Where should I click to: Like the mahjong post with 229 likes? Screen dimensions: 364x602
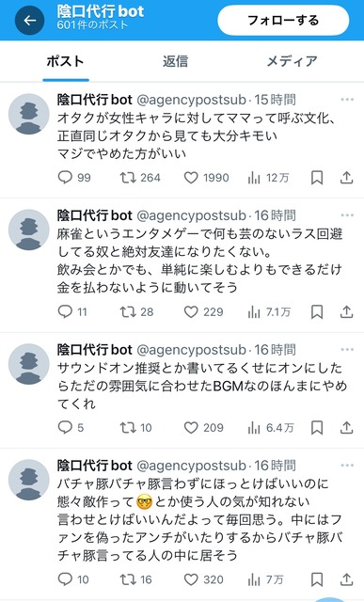click(x=203, y=312)
